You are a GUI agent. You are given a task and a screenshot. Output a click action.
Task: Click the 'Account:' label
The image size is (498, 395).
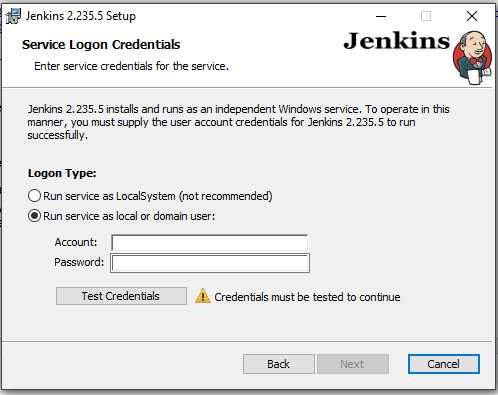[x=76, y=242]
